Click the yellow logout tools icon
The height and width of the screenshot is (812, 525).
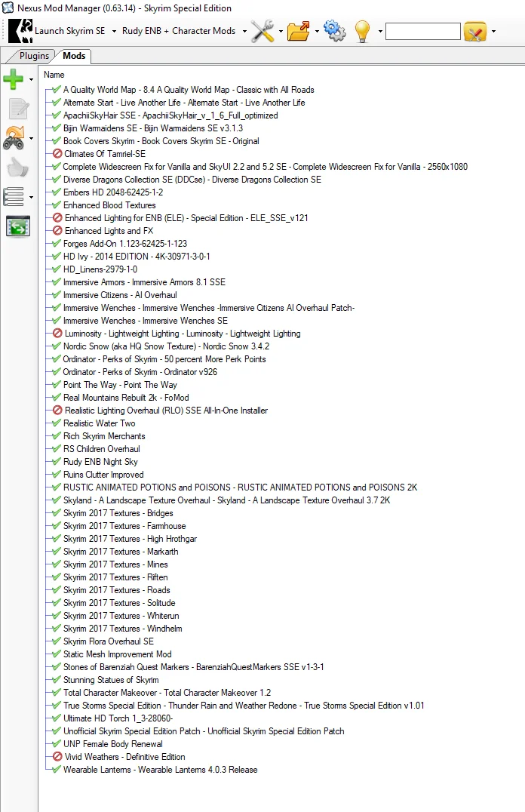click(475, 32)
